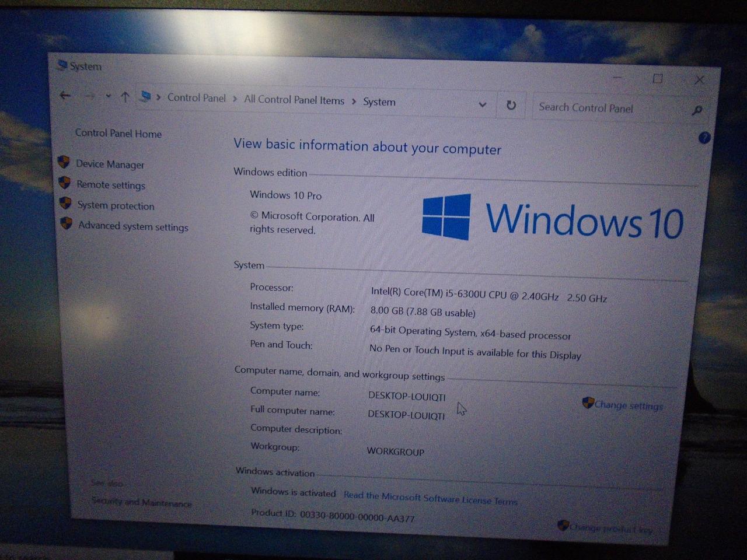Close the System window
The height and width of the screenshot is (560, 747).
click(x=699, y=80)
